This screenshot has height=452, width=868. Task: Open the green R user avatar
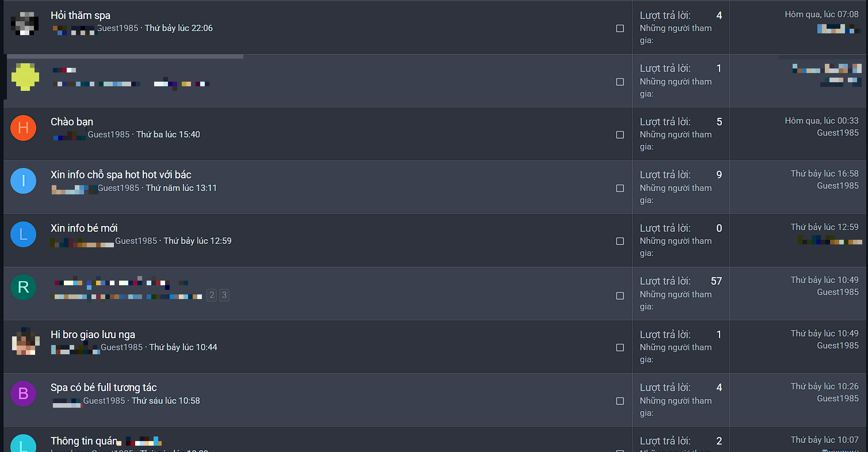click(x=24, y=288)
